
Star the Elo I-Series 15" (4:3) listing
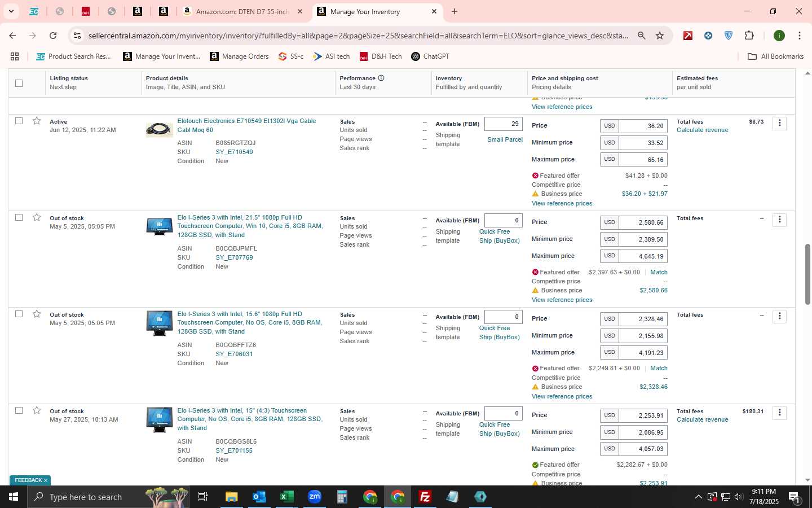point(37,410)
